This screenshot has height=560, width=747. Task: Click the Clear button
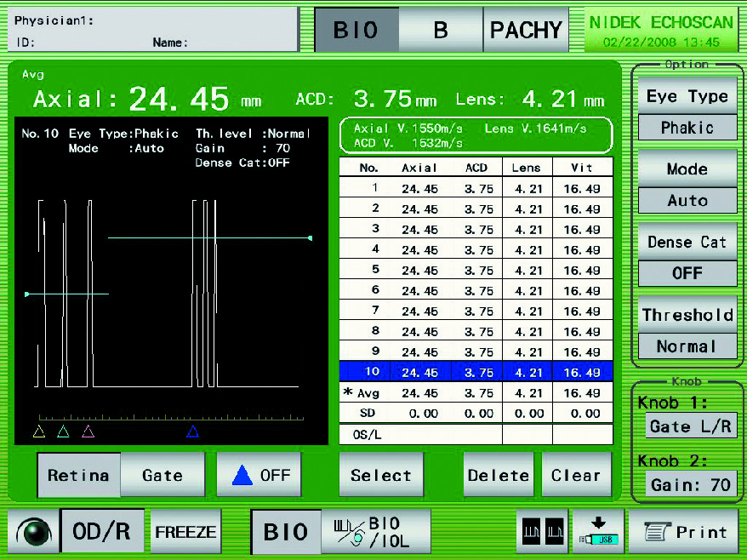[x=577, y=475]
